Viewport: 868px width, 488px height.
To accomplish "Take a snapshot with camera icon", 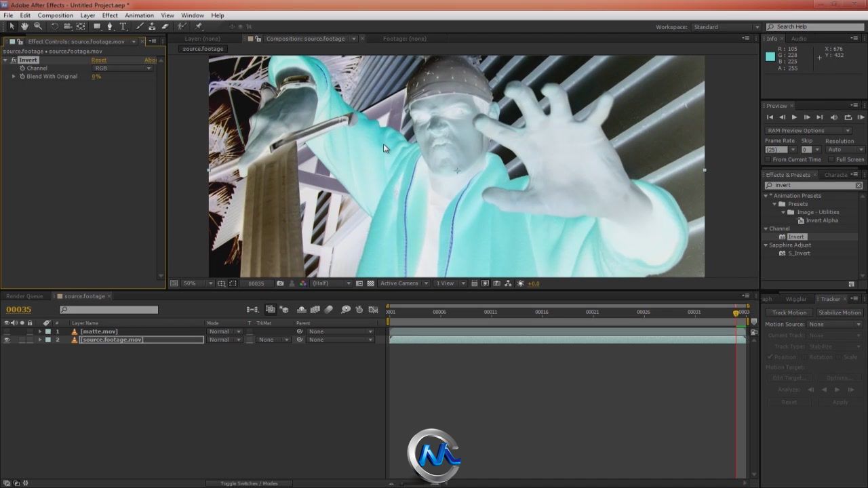I will coord(280,283).
